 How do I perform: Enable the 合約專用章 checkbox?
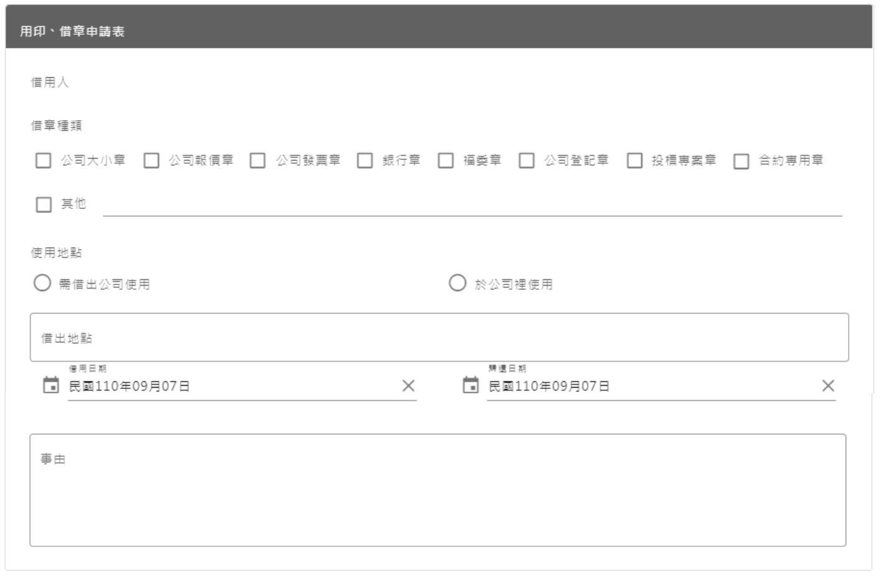[x=741, y=161]
